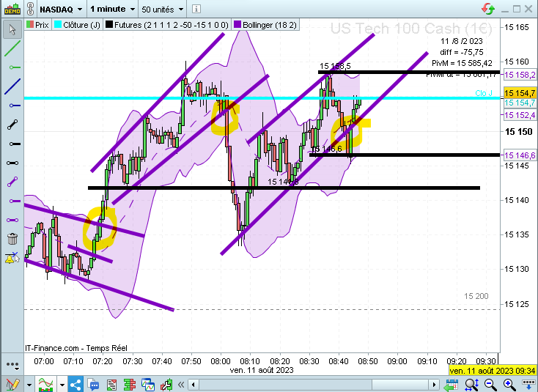Zoom in with the plus magnifier

click(509, 384)
